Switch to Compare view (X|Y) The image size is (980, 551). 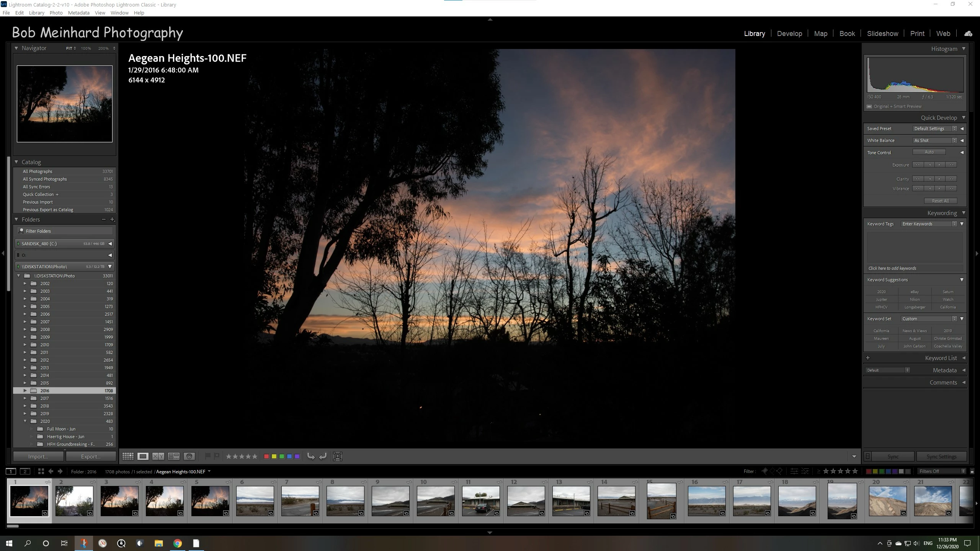[158, 456]
